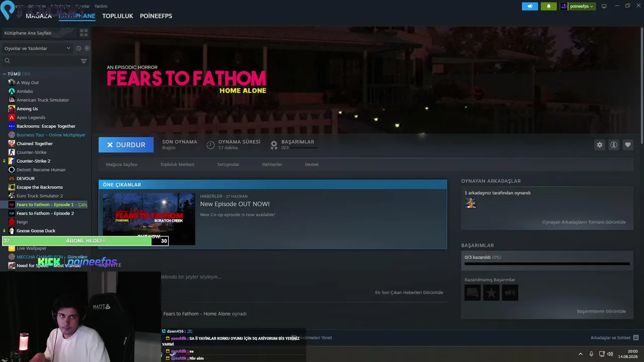The width and height of the screenshot is (644, 362).
Task: Click the achievements gear-badge icon
Action: (x=274, y=145)
